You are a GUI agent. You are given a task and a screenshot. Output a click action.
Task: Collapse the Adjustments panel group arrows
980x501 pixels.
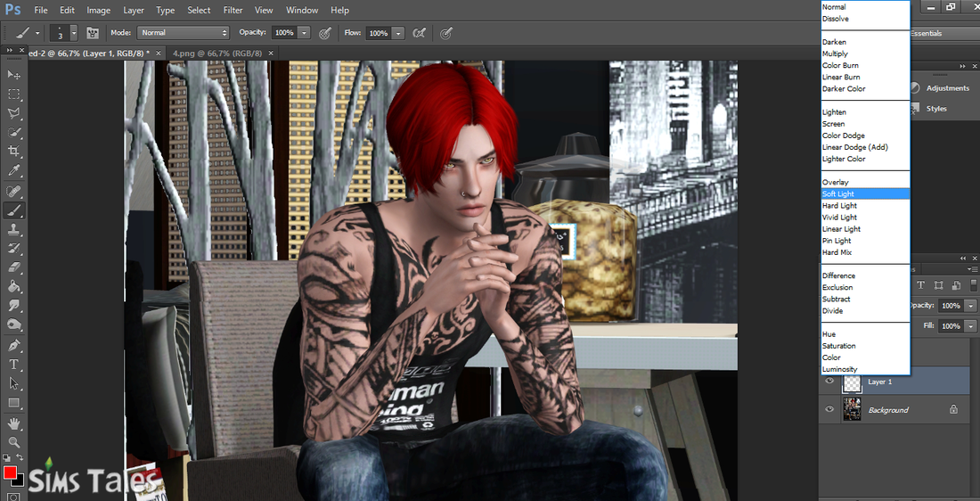[962, 66]
